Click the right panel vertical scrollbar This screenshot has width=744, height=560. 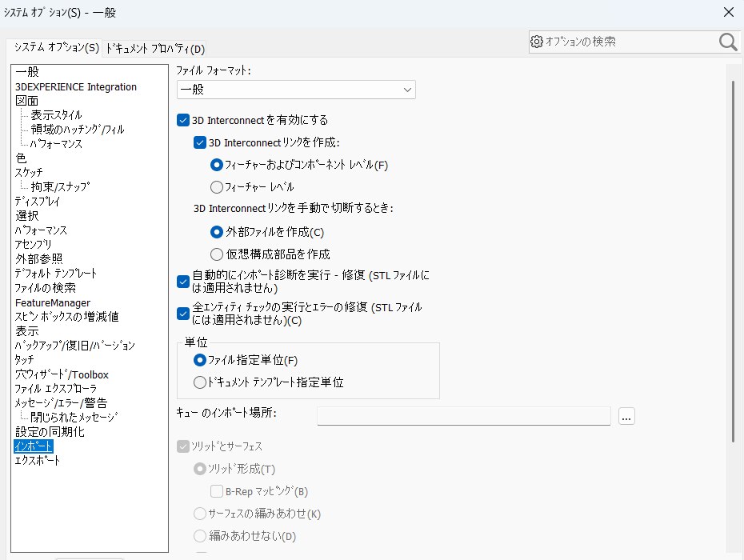pos(733,261)
